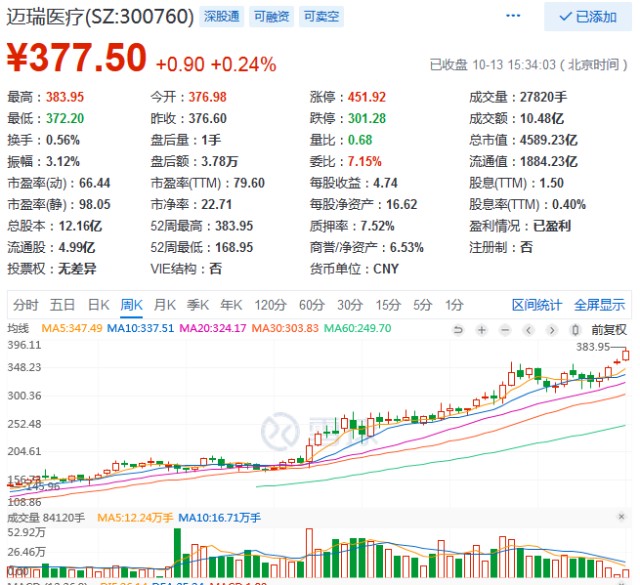Click the 市盈率(TTM) value 79.60

(x=249, y=183)
